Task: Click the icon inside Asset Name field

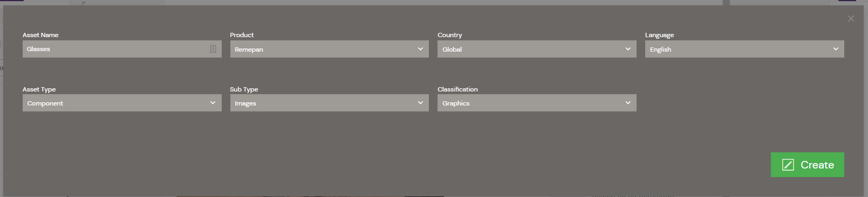Action: point(213,49)
